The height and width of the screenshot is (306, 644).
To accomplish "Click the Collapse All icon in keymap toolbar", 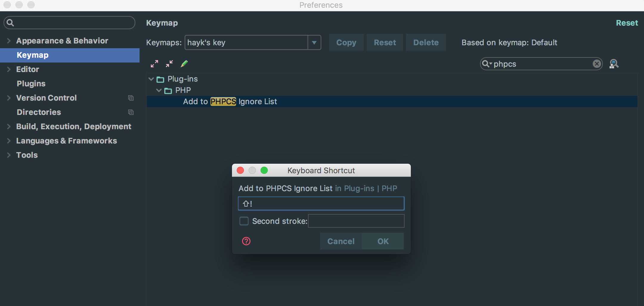I will (169, 64).
